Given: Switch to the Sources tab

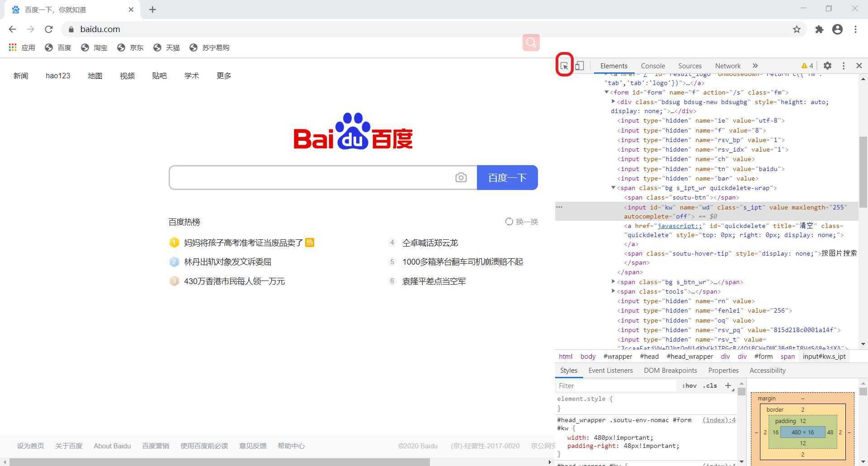Looking at the screenshot, I should [690, 66].
